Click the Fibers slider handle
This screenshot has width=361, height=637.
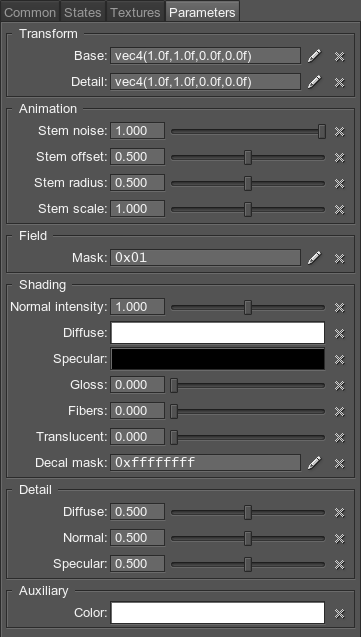coord(174,412)
